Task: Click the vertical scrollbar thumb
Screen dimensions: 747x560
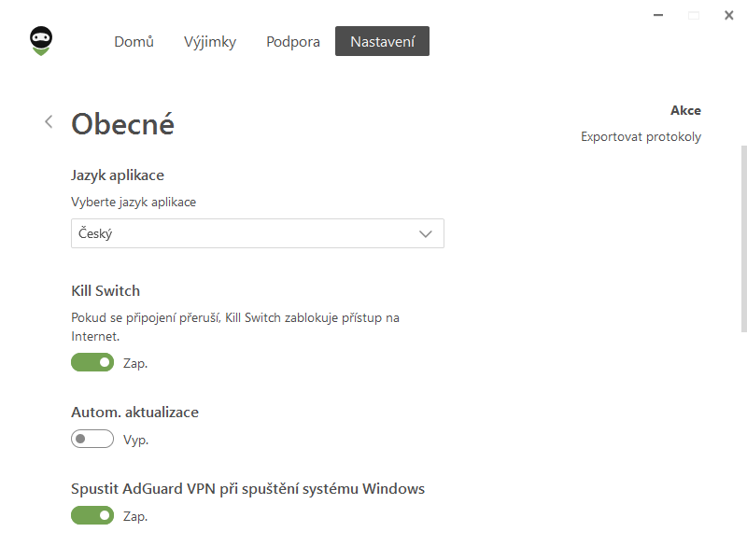Action: pos(743,239)
